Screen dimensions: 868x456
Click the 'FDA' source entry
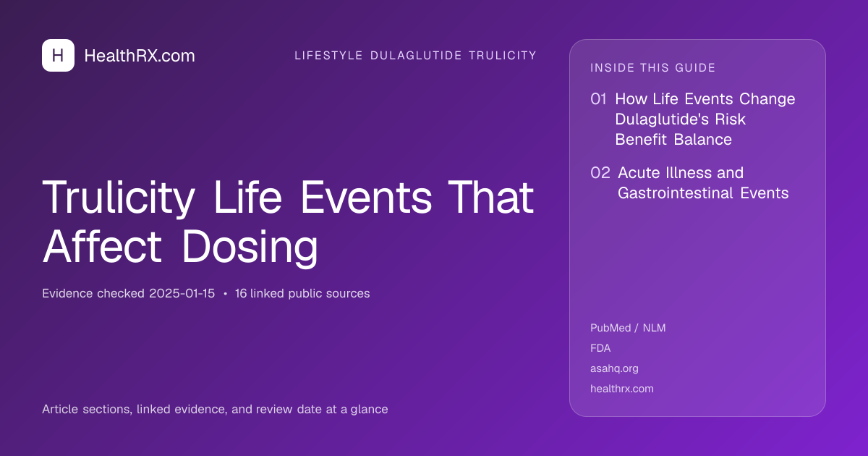click(x=600, y=348)
